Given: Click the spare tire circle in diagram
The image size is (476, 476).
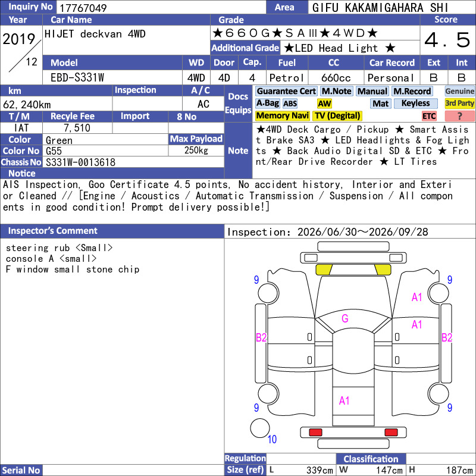Looking at the screenshot, I should tap(260, 428).
